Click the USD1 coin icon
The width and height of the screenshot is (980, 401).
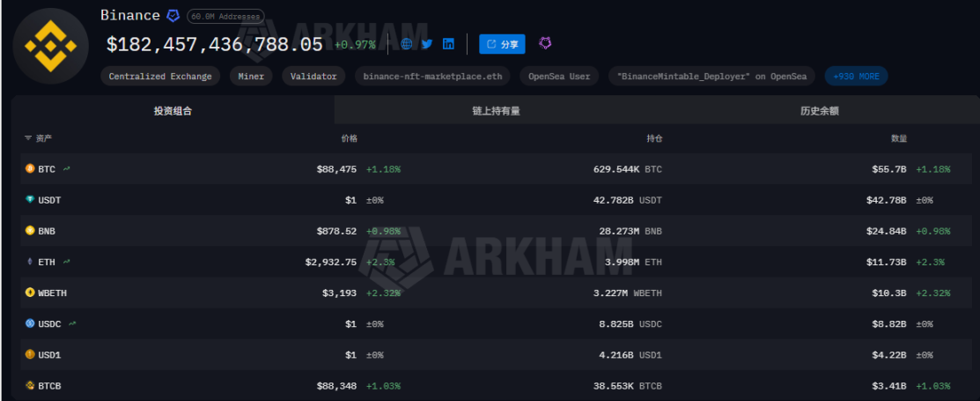(x=29, y=354)
